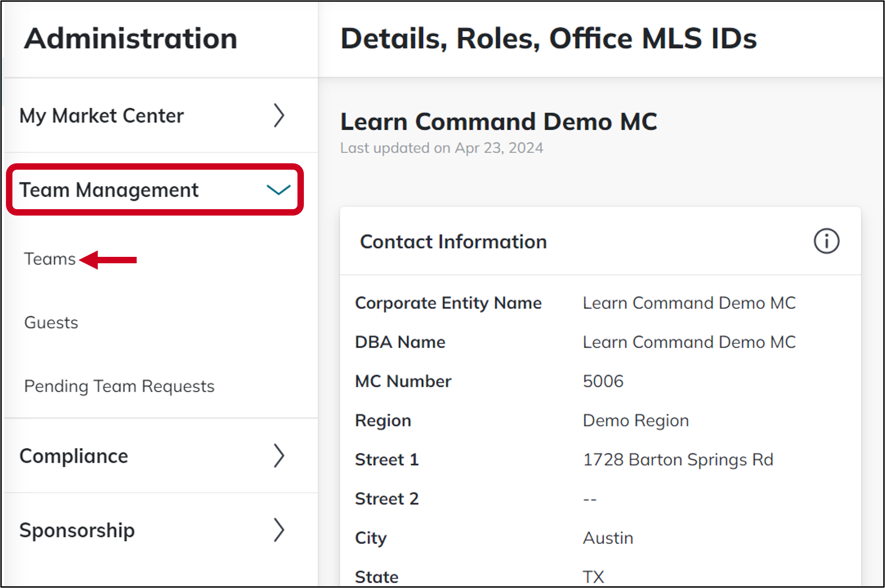Click the Learn Command Demo MC title

(499, 121)
